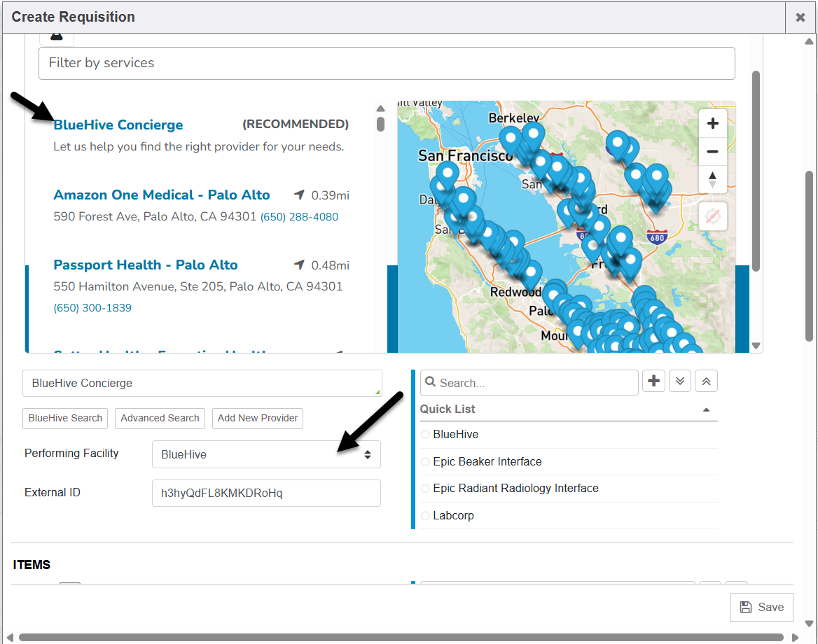The width and height of the screenshot is (818, 644).
Task: Select Epic Radiant Radiology Interface option
Action: pyautogui.click(x=425, y=488)
